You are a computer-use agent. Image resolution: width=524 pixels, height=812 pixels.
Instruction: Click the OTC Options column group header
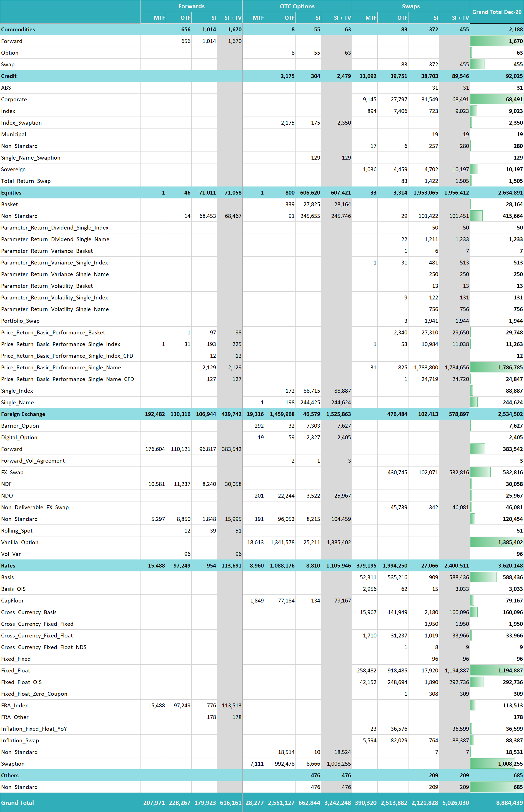297,6
